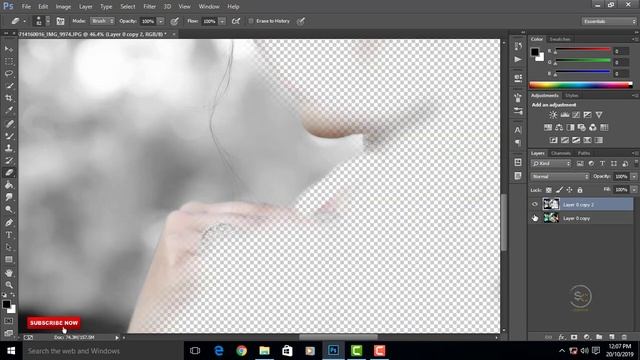Select the Clone Stamp tool

pos(9,148)
